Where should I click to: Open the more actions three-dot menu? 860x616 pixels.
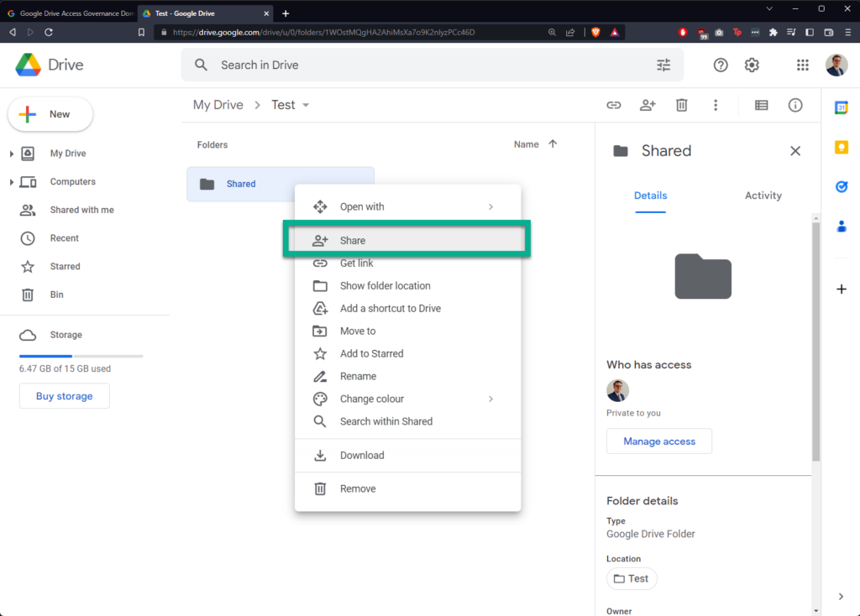click(x=716, y=105)
